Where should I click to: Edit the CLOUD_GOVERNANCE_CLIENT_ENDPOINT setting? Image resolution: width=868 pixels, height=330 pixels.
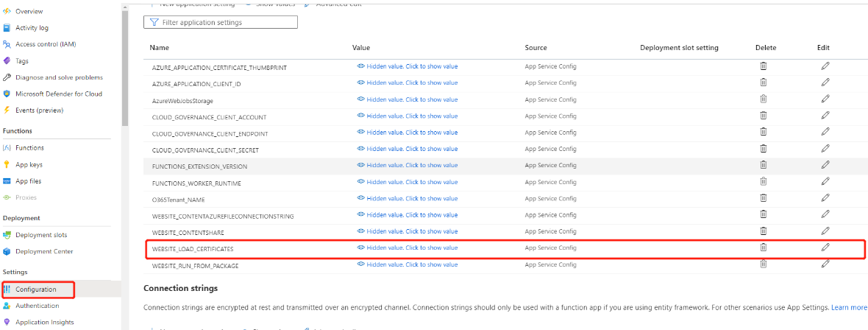pyautogui.click(x=825, y=132)
